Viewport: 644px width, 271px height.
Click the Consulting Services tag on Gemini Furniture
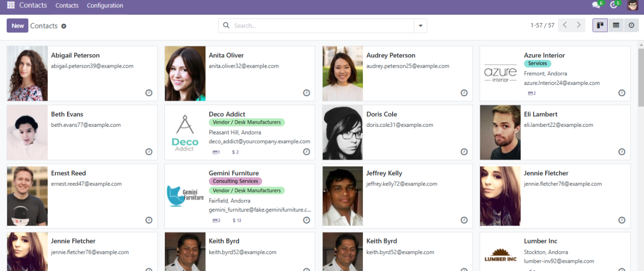click(x=235, y=181)
